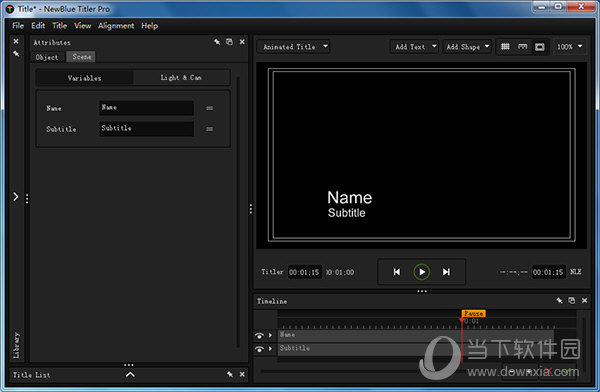Viewport: 600px width, 392px height.
Task: Click the duration 0:01:00 timecode
Action: [x=340, y=272]
